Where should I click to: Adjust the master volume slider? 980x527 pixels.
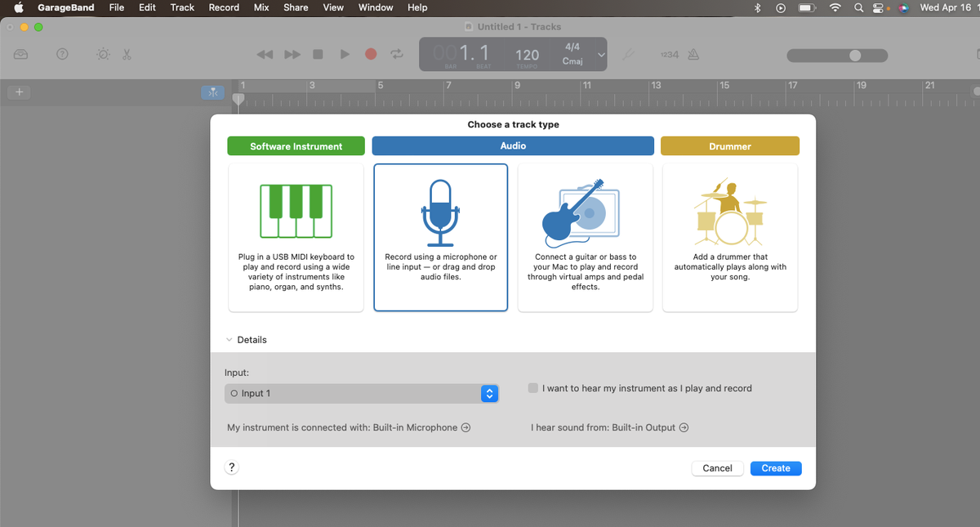[x=837, y=56]
